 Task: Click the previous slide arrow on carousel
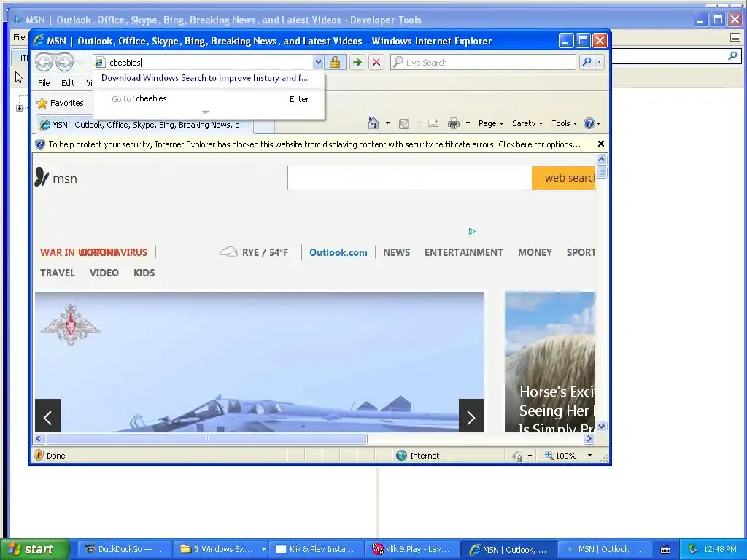coord(47,416)
